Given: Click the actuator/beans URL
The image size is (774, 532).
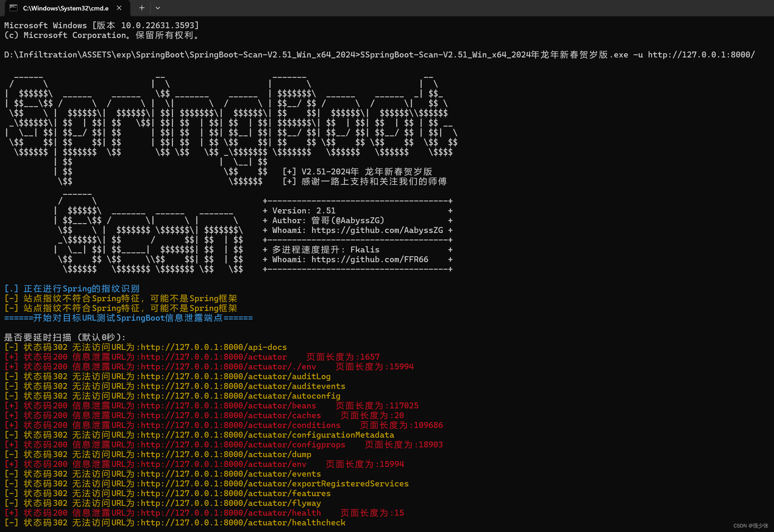Looking at the screenshot, I should (x=229, y=406).
